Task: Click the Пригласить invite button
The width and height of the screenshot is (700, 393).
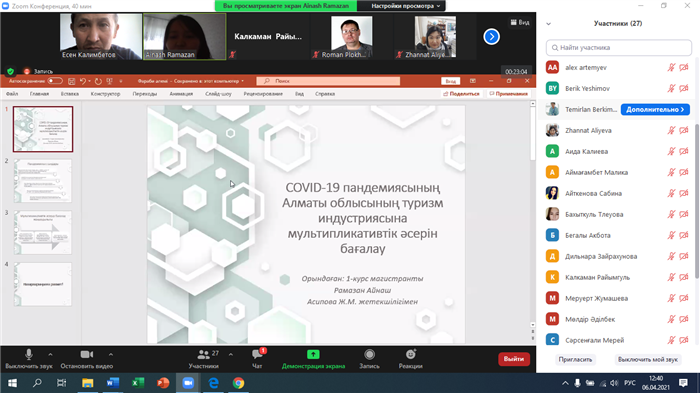Action: pos(575,360)
